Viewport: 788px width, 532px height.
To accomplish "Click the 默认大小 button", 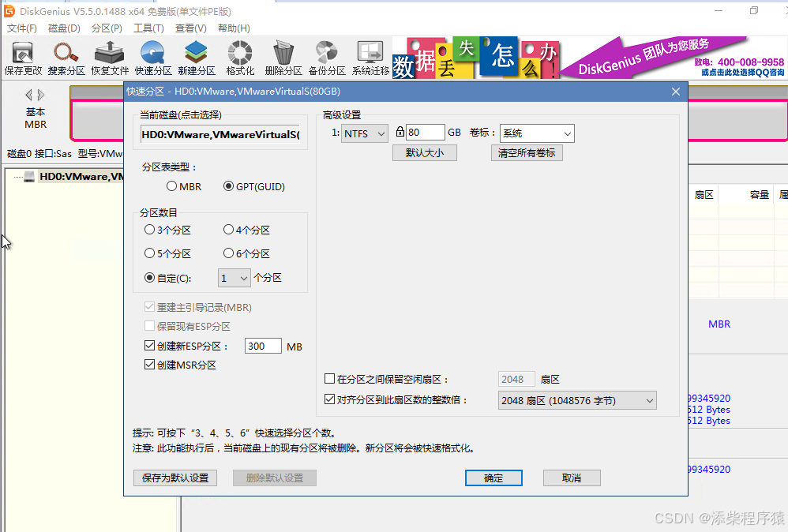I will click(425, 152).
